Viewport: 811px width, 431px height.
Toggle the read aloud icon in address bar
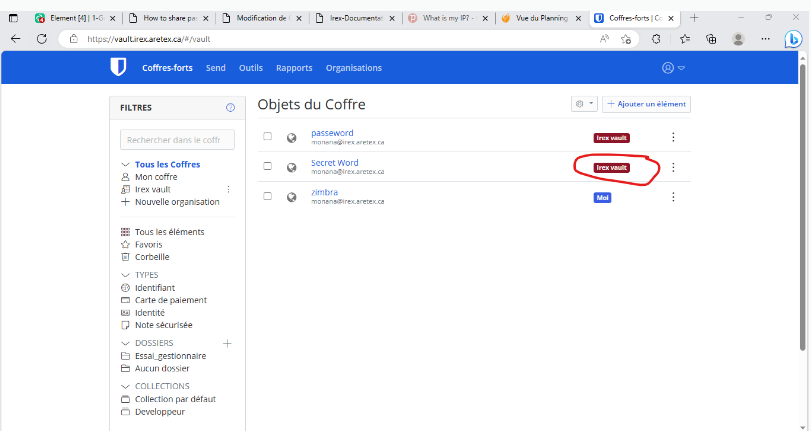click(604, 39)
